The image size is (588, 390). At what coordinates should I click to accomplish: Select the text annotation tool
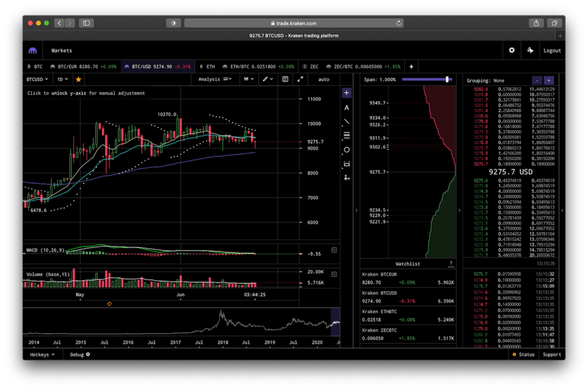(x=346, y=107)
